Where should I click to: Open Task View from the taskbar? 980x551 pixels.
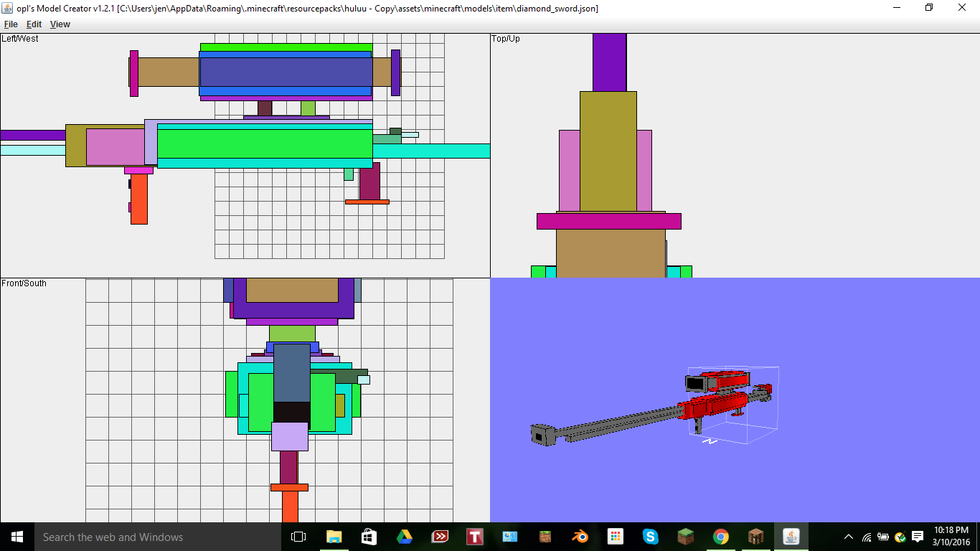click(298, 537)
